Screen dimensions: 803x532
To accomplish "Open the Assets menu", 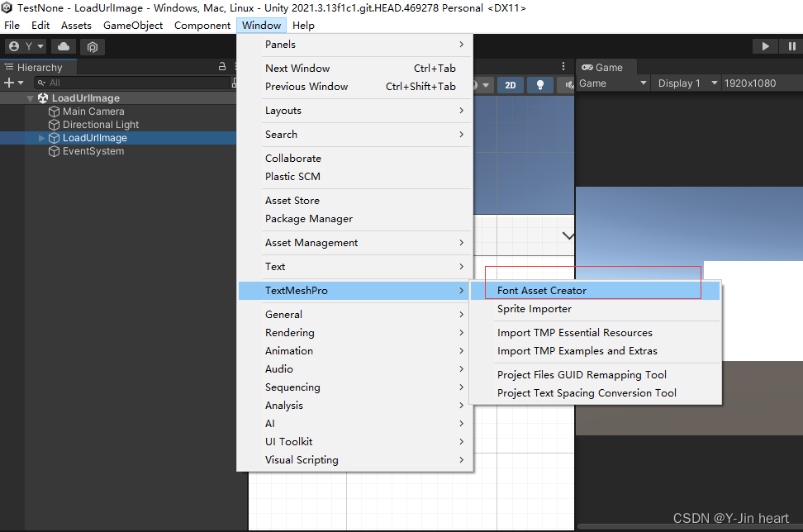I will point(76,25).
